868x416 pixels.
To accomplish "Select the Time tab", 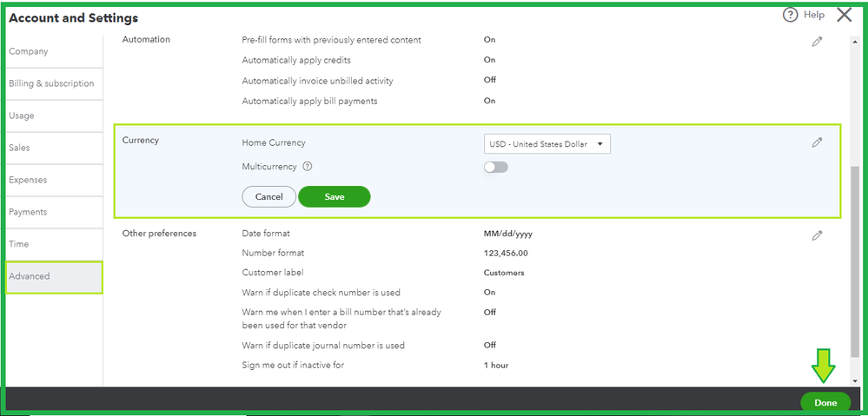I will 18,244.
